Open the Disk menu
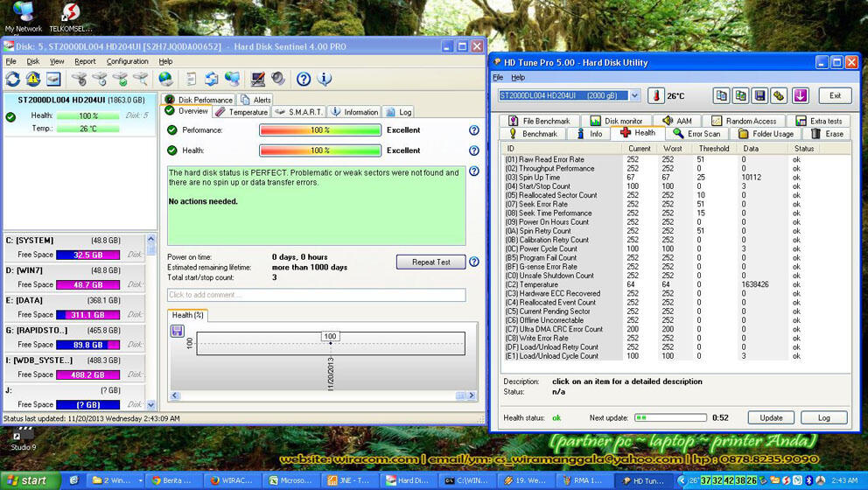This screenshot has height=490, width=868. pyautogui.click(x=33, y=61)
